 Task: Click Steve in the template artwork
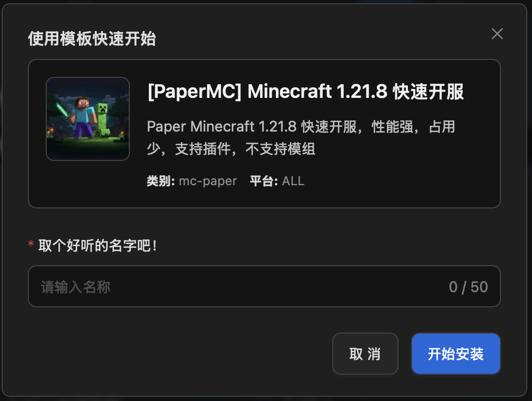(x=82, y=115)
